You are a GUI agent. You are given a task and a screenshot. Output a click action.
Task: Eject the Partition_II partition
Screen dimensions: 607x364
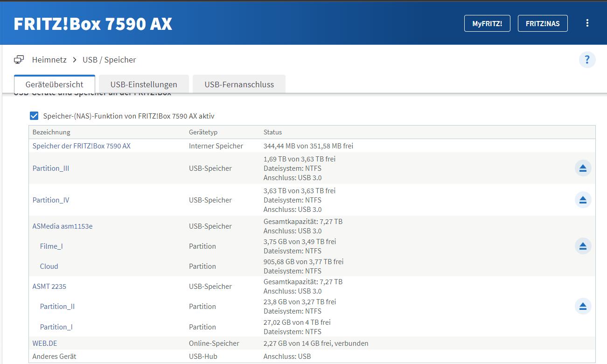coord(583,306)
